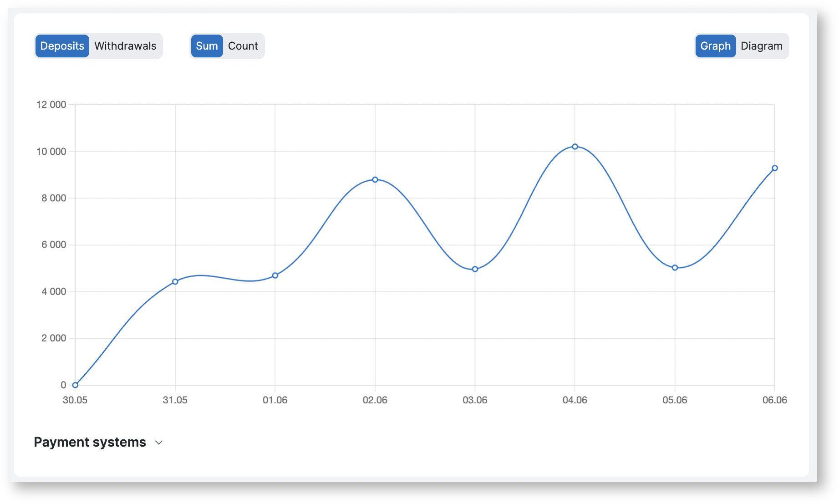Click the 01.06 data point marker

coord(275,275)
